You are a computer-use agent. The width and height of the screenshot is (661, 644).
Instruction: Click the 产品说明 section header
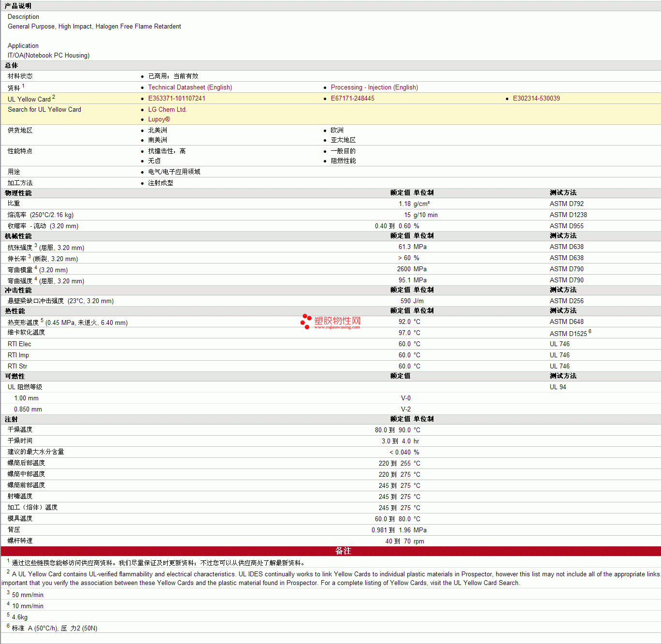point(18,6)
